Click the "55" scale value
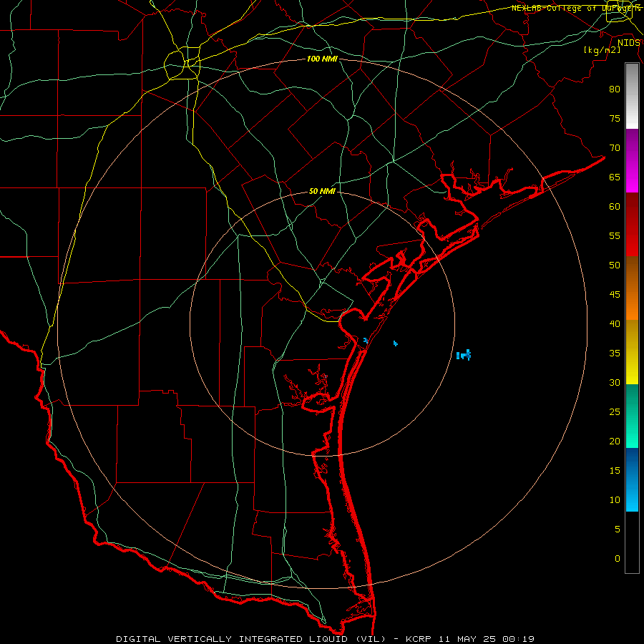The image size is (644, 644). click(615, 235)
